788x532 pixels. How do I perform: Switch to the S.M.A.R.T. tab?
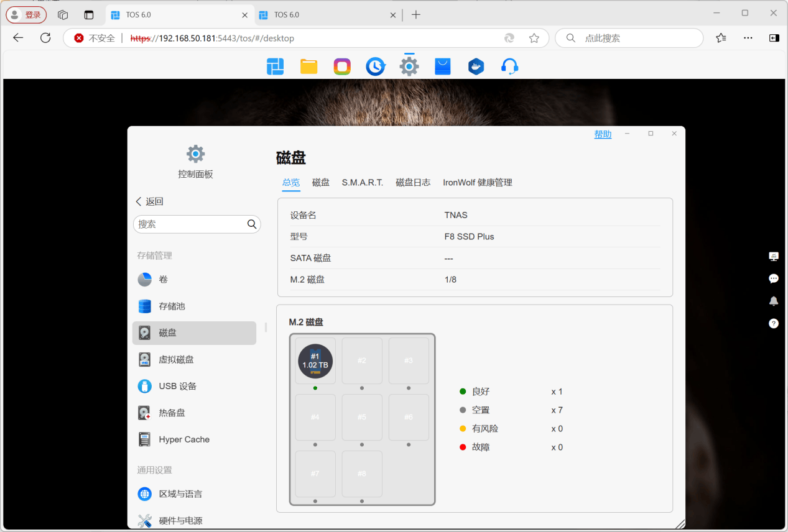(362, 183)
